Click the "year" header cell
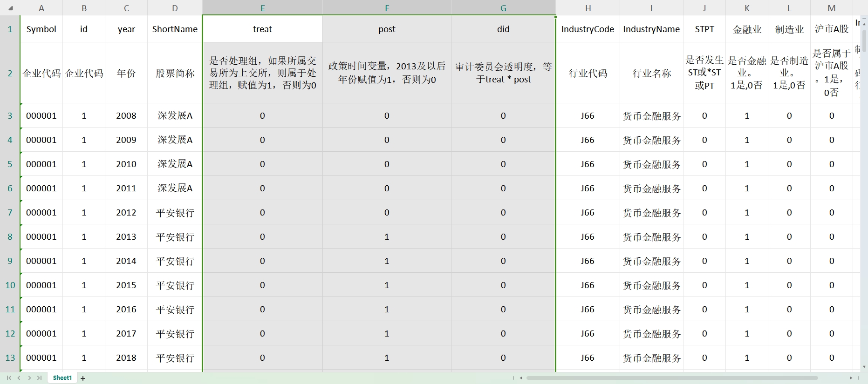This screenshot has height=384, width=868. pos(126,29)
